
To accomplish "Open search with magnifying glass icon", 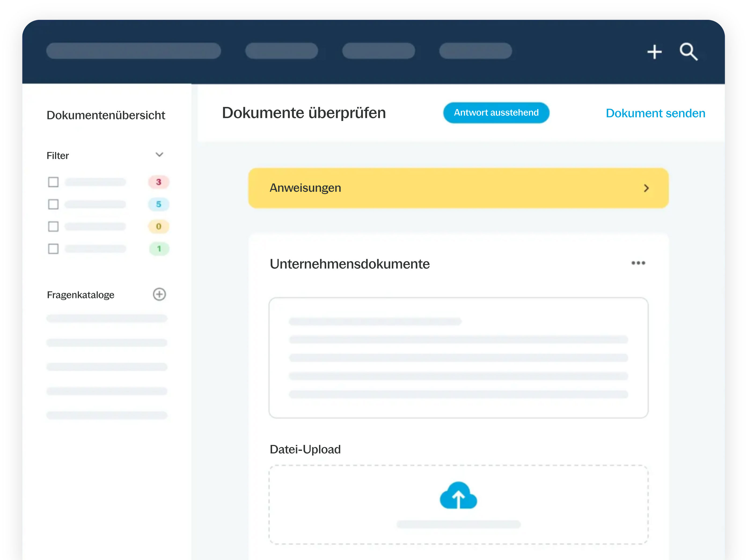I will click(688, 52).
